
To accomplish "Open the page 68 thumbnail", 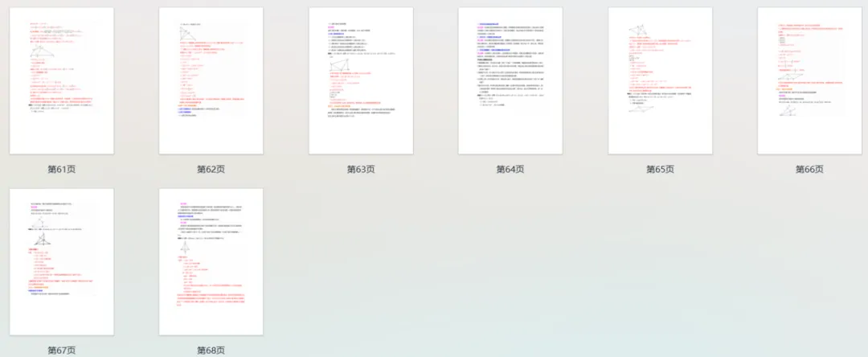I will [x=211, y=262].
